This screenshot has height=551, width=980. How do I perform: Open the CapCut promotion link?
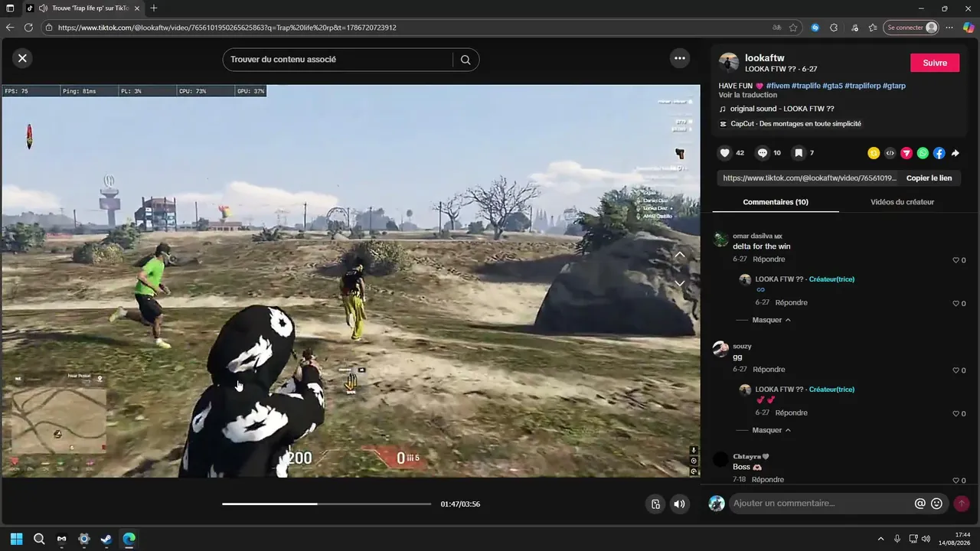click(795, 124)
